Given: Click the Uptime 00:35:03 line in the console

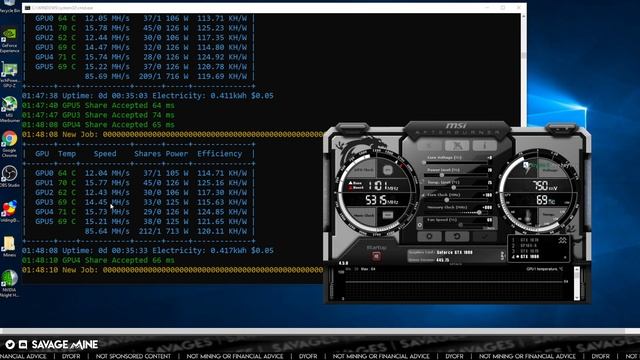Looking at the screenshot, I should (x=148, y=96).
